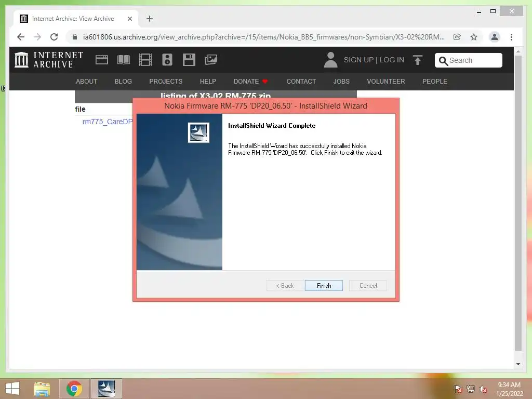The height and width of the screenshot is (399, 532).
Task: Open the CONTACT menu item
Action: pyautogui.click(x=301, y=82)
